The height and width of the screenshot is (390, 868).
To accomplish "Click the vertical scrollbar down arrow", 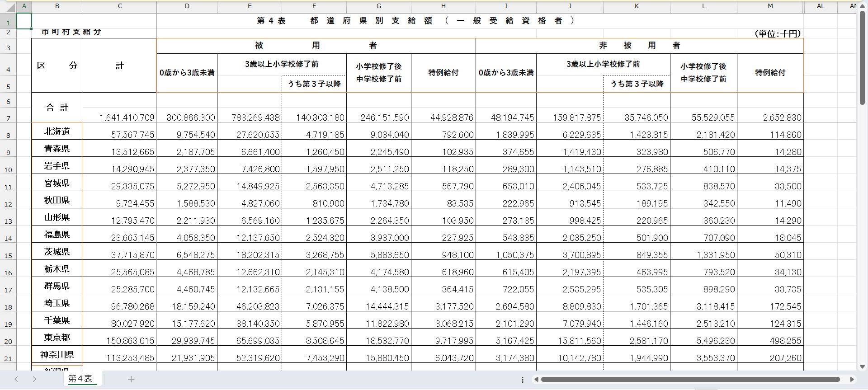I will tap(862, 367).
